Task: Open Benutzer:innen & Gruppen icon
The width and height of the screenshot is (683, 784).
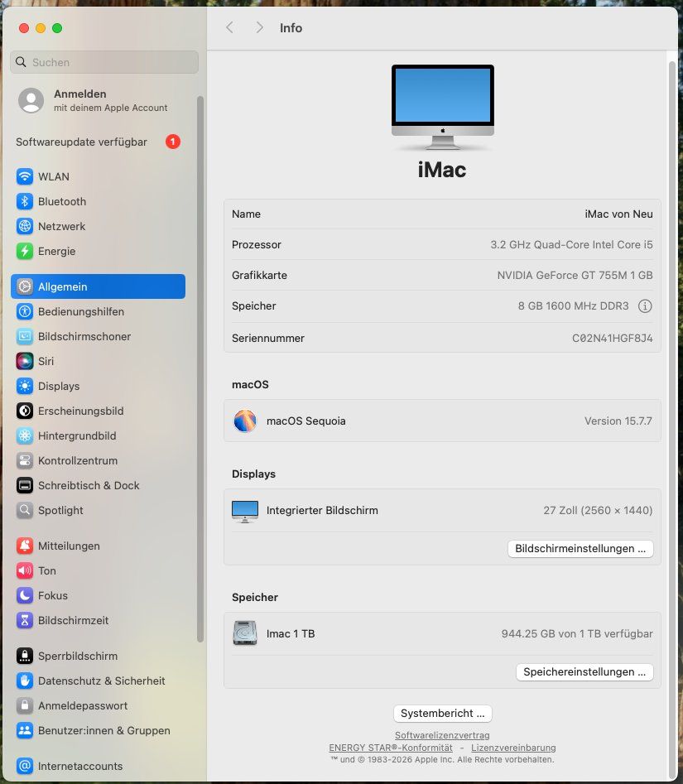Action: click(25, 730)
